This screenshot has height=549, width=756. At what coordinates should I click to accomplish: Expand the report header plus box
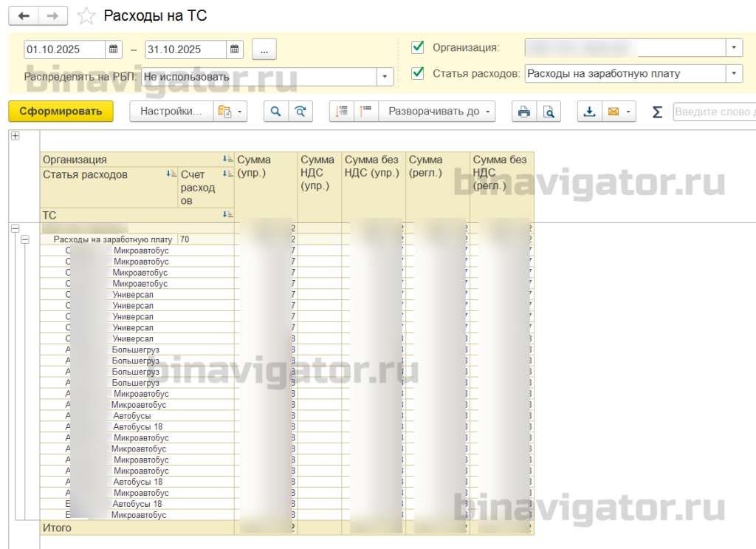pos(16,136)
